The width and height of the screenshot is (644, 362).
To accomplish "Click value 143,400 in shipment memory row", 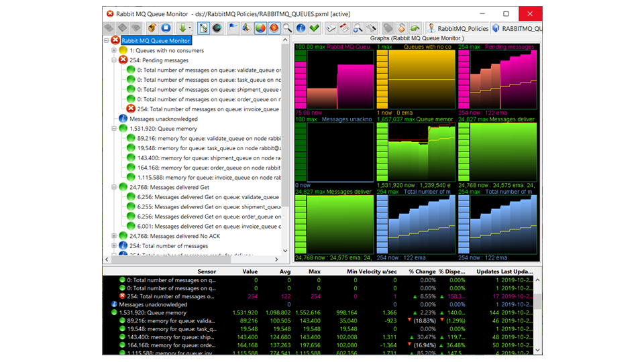I will [x=248, y=337].
